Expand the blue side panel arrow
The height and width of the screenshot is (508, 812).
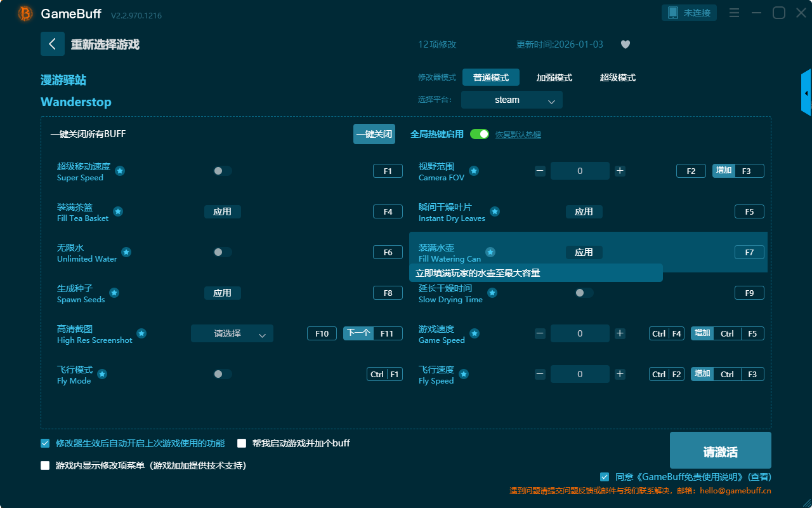(806, 93)
